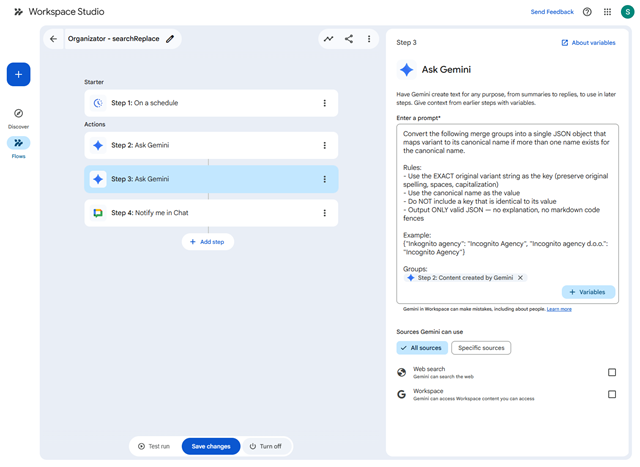640x467 pixels.
Task: Open the Learn more link
Action: click(559, 309)
